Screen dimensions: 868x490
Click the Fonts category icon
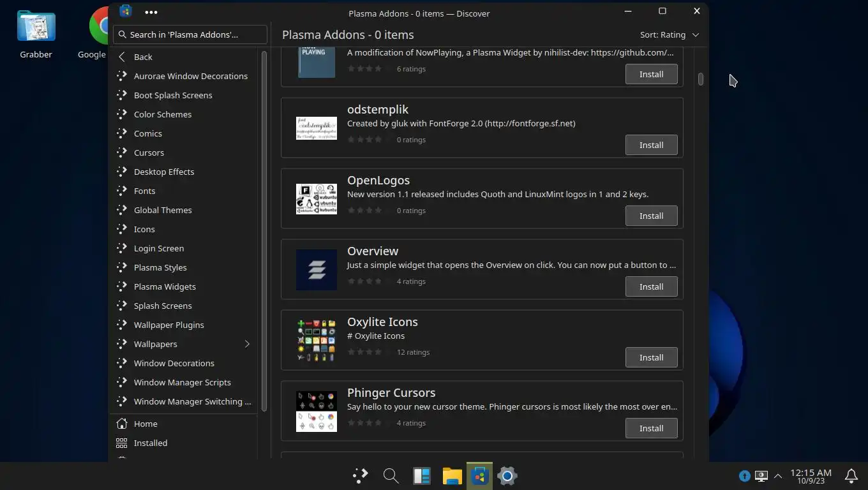(122, 191)
